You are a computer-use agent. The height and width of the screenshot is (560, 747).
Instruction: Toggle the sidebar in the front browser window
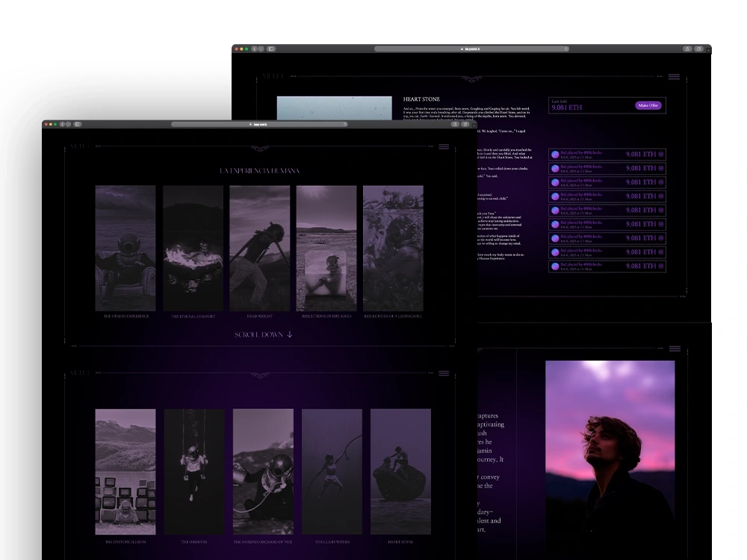(x=78, y=124)
